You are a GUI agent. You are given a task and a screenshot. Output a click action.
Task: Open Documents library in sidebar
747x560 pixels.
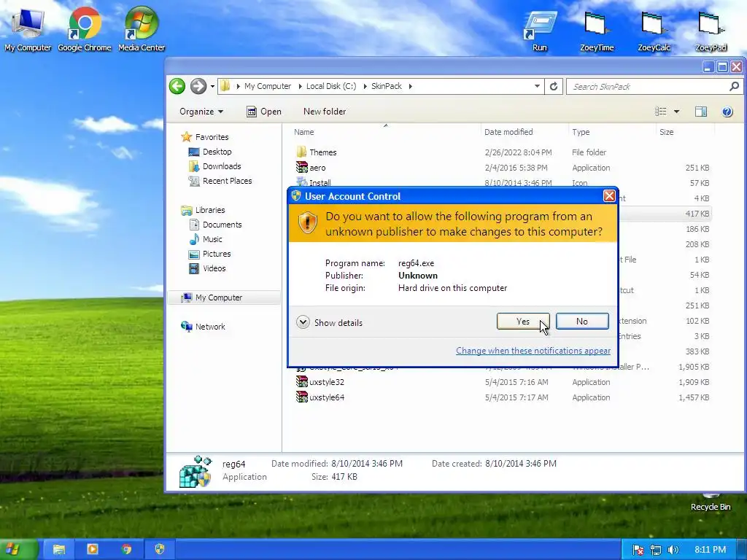tap(215, 225)
